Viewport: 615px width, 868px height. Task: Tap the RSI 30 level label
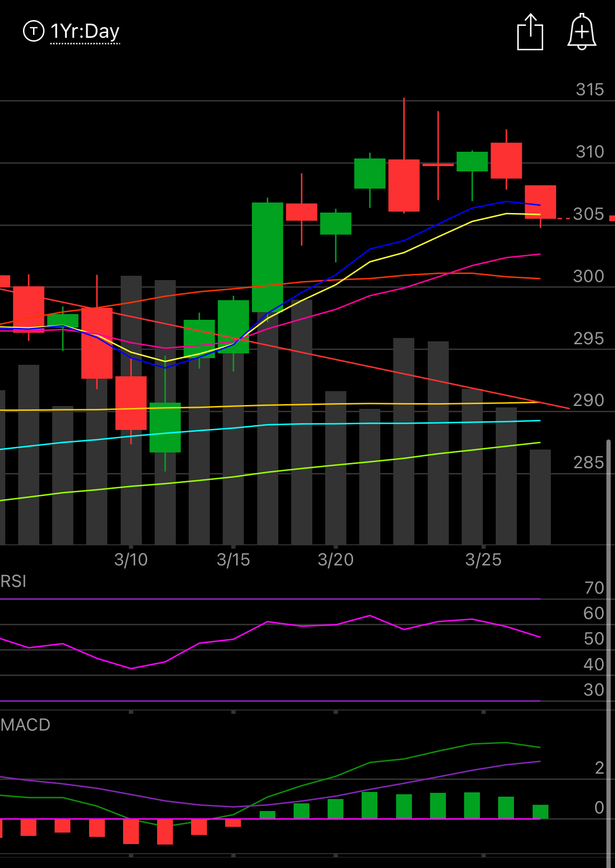(594, 690)
